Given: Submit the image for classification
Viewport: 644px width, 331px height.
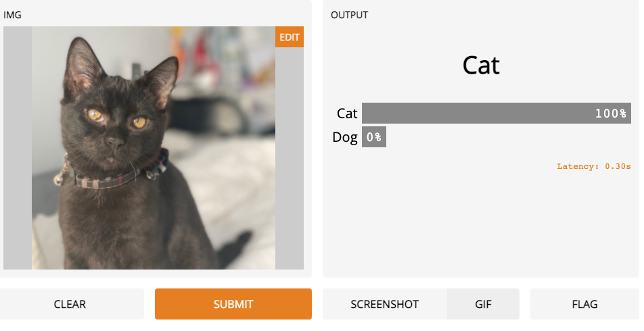Looking at the screenshot, I should click(233, 304).
